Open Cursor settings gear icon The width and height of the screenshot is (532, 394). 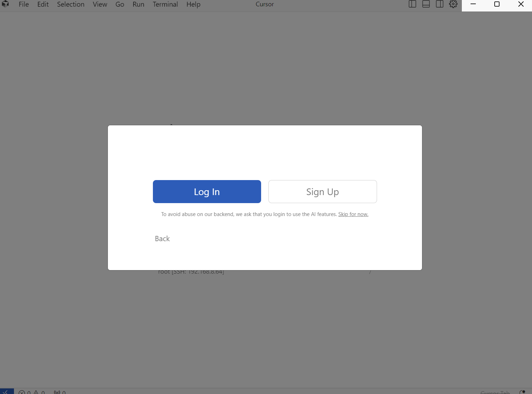point(453,4)
